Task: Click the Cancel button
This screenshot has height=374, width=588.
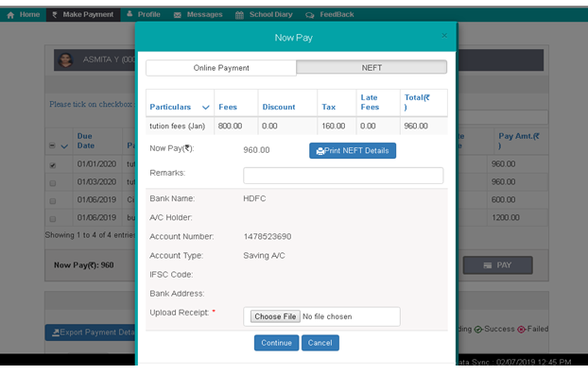Action: tap(320, 343)
